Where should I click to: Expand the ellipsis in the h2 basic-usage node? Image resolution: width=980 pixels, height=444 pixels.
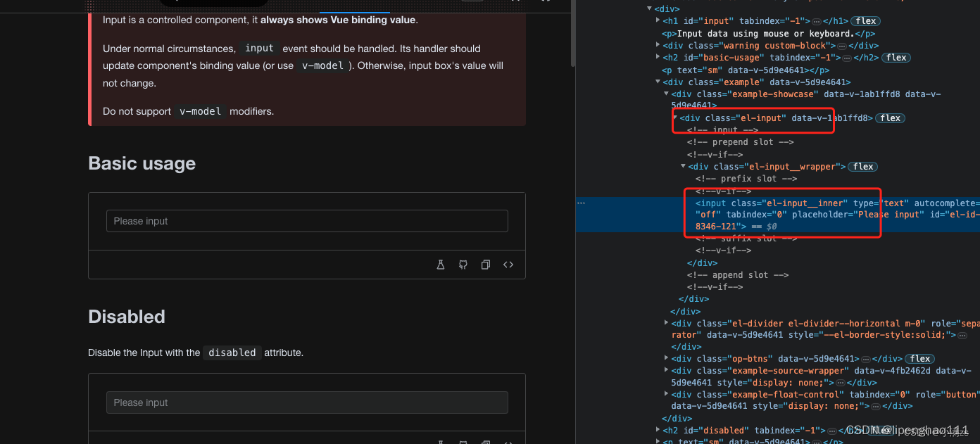coord(846,58)
